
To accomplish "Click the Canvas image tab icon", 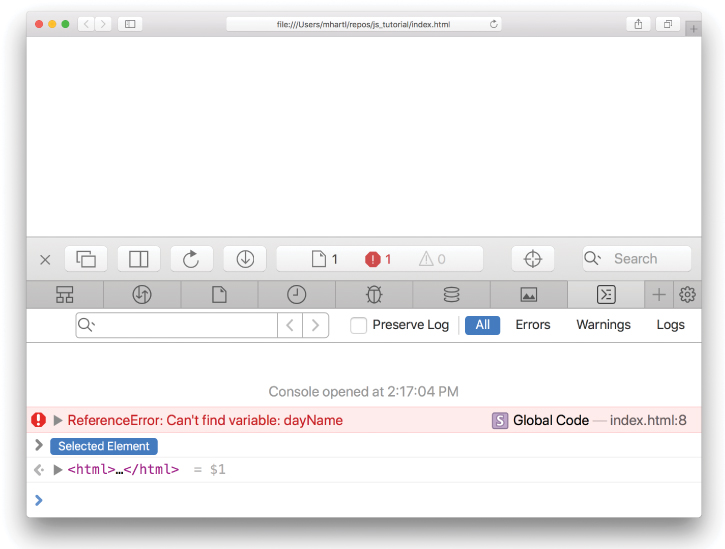I will (529, 294).
